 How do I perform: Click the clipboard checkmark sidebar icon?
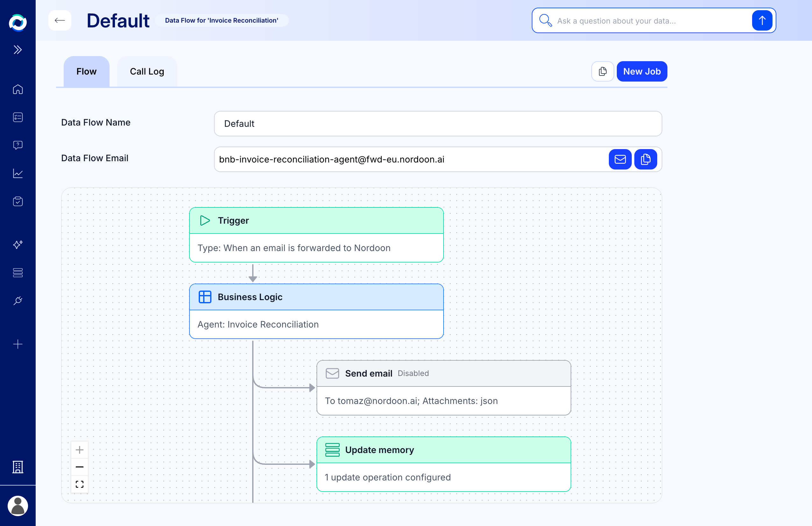pos(18,201)
